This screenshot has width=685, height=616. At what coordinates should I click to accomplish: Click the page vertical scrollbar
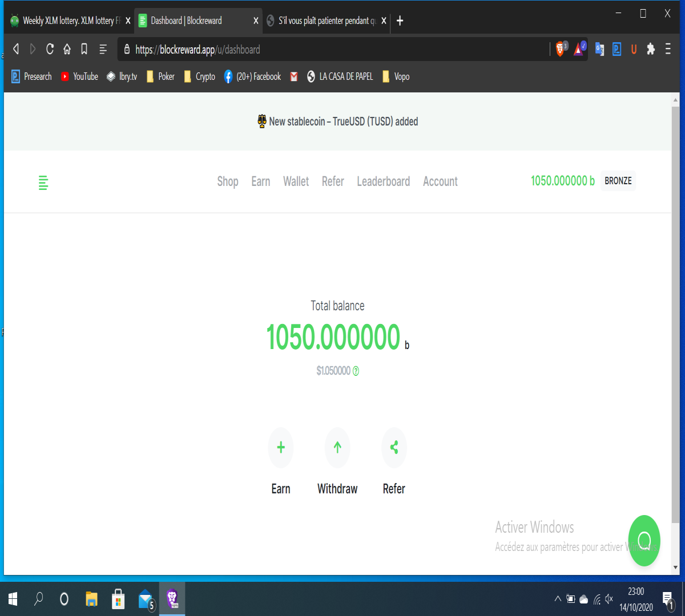(676, 314)
